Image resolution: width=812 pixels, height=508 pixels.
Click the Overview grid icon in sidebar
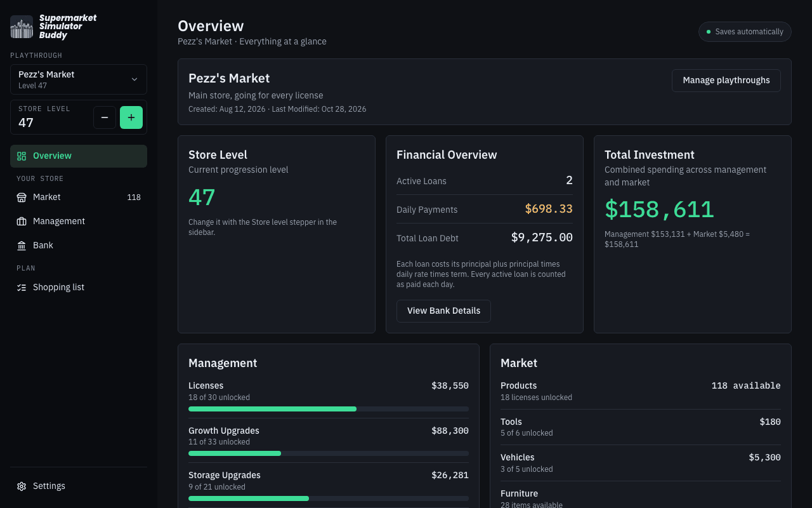coord(22,156)
